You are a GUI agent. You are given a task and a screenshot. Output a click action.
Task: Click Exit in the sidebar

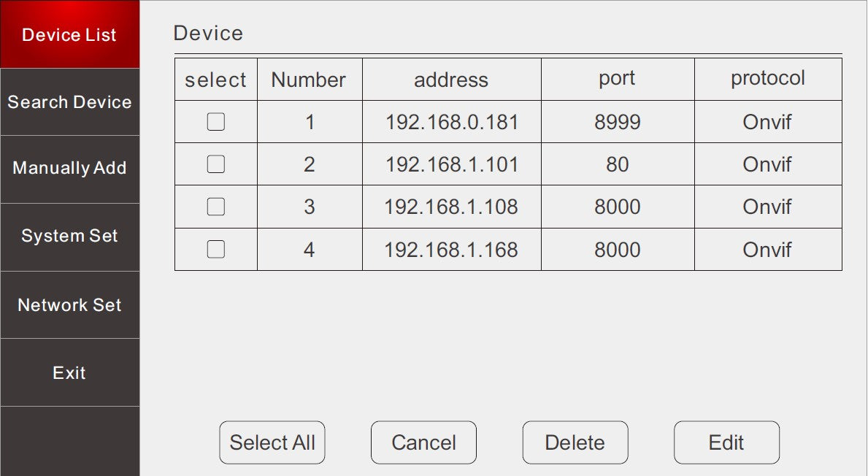[x=69, y=372]
